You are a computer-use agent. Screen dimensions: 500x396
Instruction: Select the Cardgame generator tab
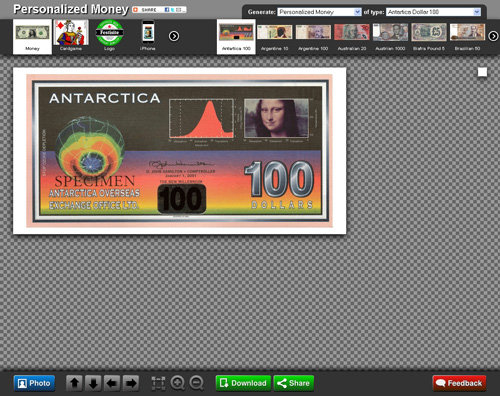[71, 36]
